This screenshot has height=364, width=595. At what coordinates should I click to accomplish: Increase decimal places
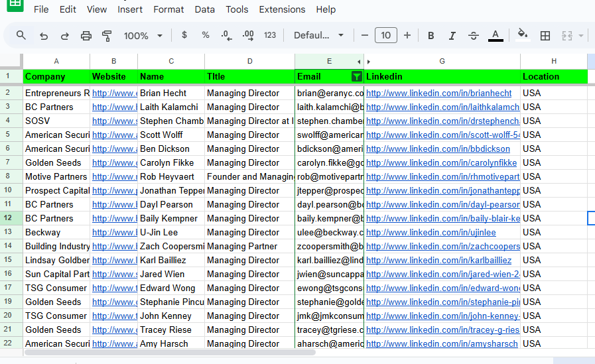click(248, 36)
